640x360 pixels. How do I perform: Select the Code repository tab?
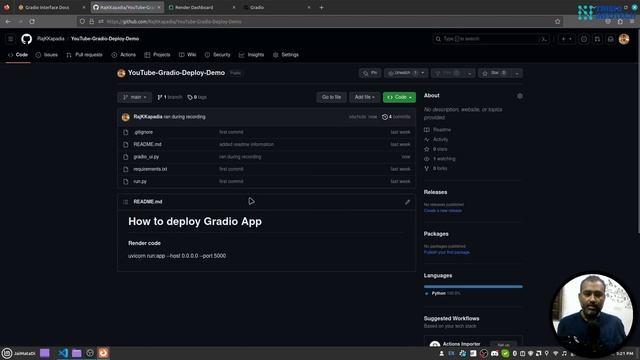tap(18, 55)
